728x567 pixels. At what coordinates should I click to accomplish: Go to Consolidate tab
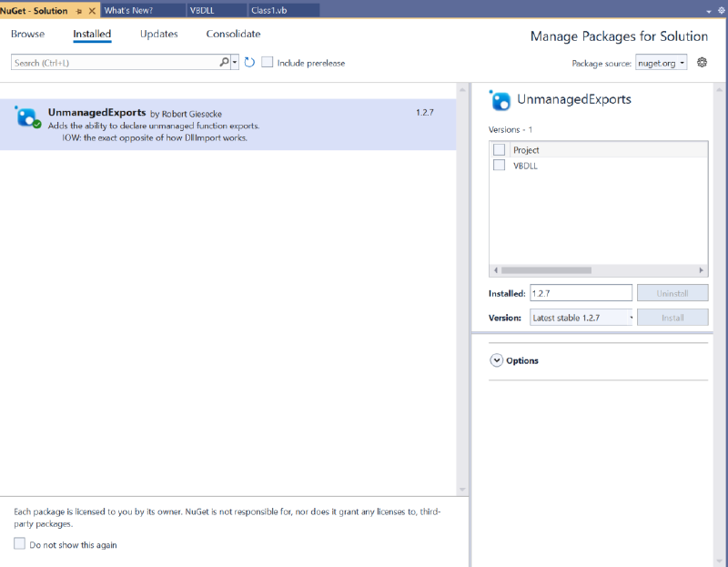tap(233, 34)
